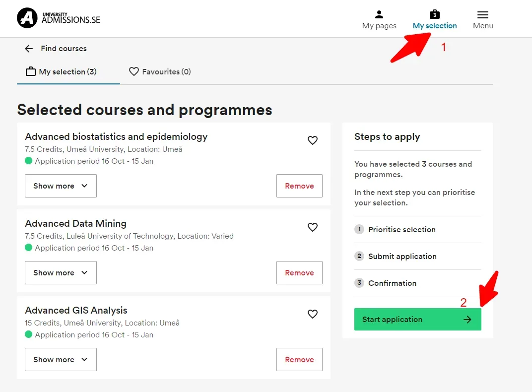Expand Show more for Advanced Data Mining

[x=61, y=273]
